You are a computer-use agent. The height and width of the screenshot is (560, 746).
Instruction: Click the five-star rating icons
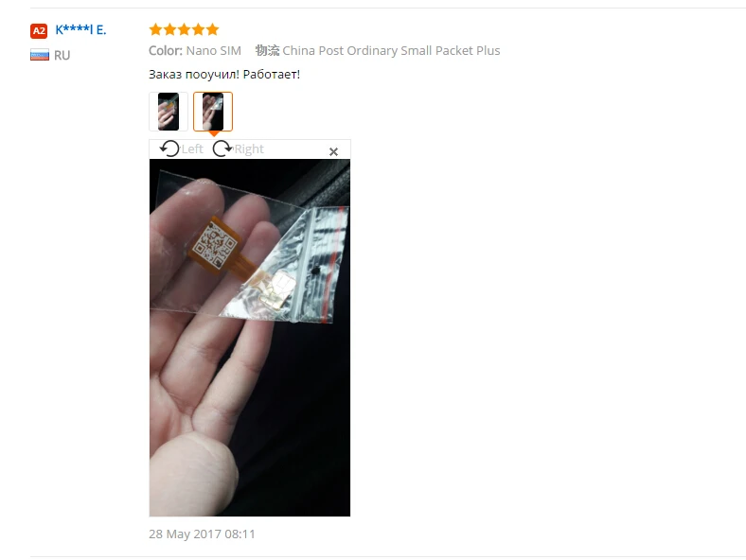tap(184, 29)
